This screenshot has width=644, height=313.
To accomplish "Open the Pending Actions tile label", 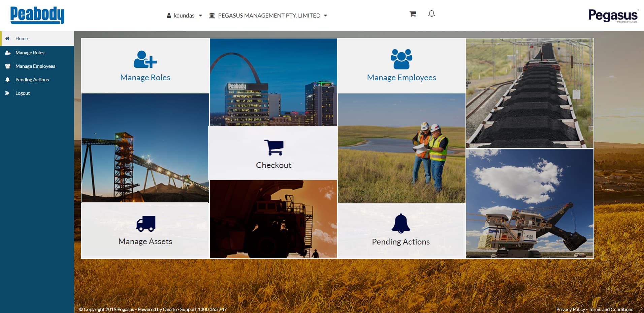I will click(401, 242).
